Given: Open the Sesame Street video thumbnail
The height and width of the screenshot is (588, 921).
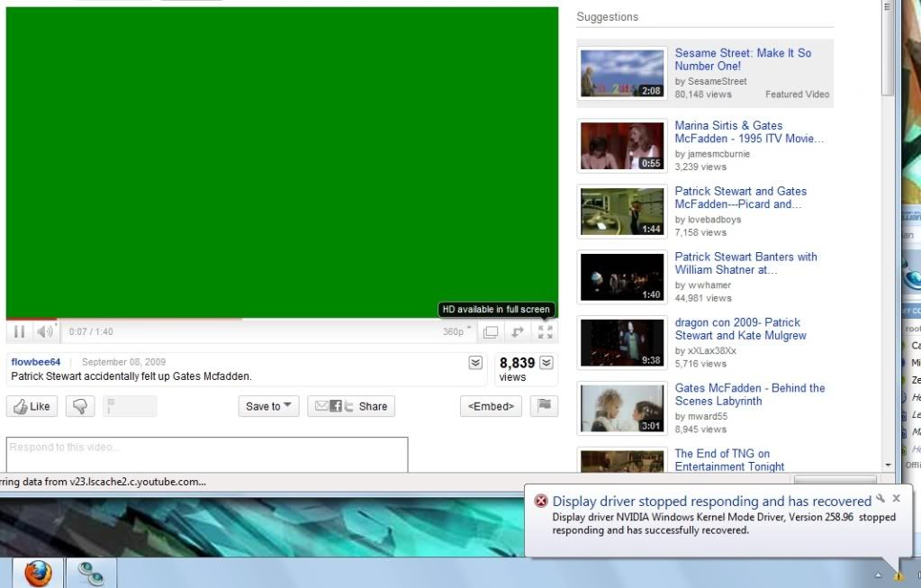Looking at the screenshot, I should coord(622,74).
